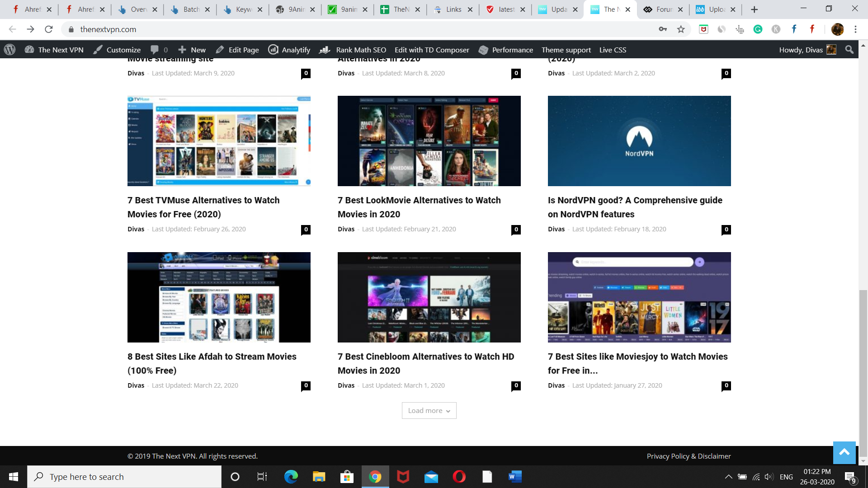
Task: Click Edit Page in admin bar
Action: click(x=237, y=50)
